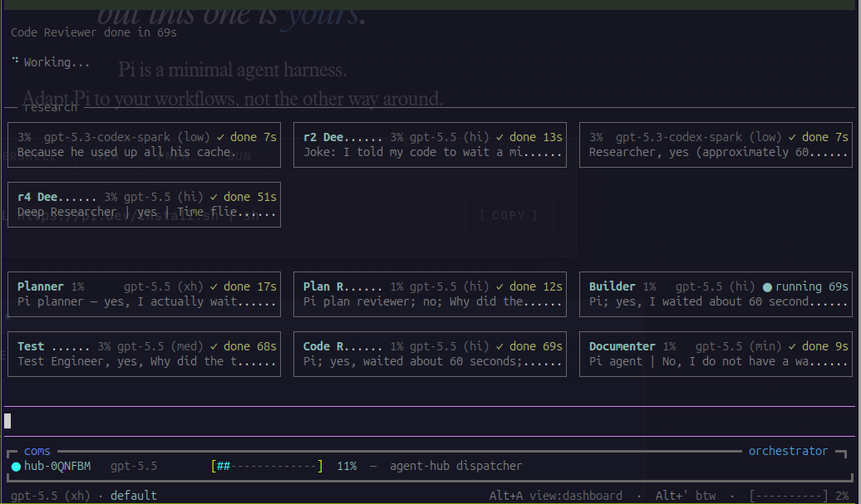Click the 11% value in the coms panel

point(347,466)
